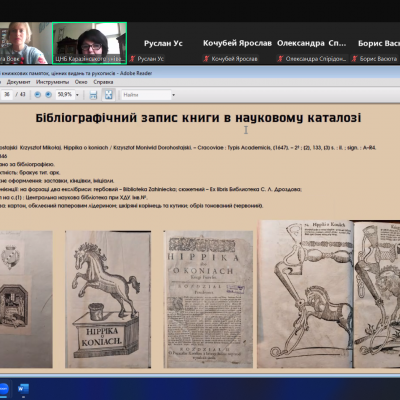Select the Руслан Ус participant tile
400x400 pixels.
pos(163,43)
